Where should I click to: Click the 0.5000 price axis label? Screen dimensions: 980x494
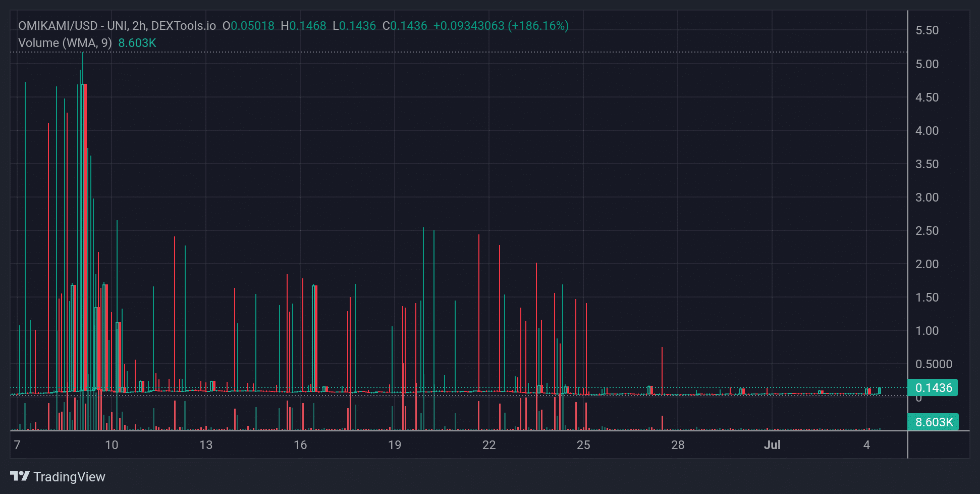(934, 364)
